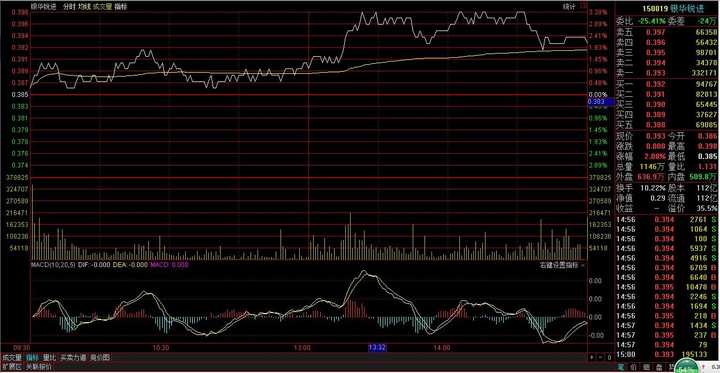Click the 委比 value -25.41%

[652, 21]
